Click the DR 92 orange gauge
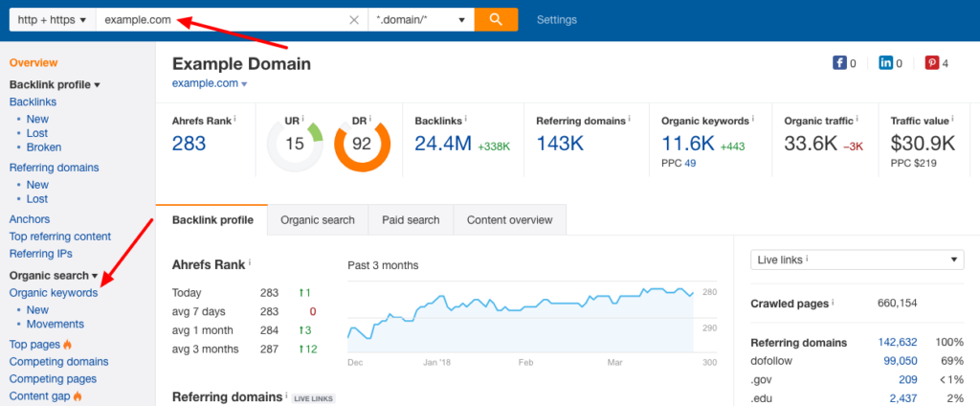Viewport: 980px width, 406px height. click(x=362, y=146)
